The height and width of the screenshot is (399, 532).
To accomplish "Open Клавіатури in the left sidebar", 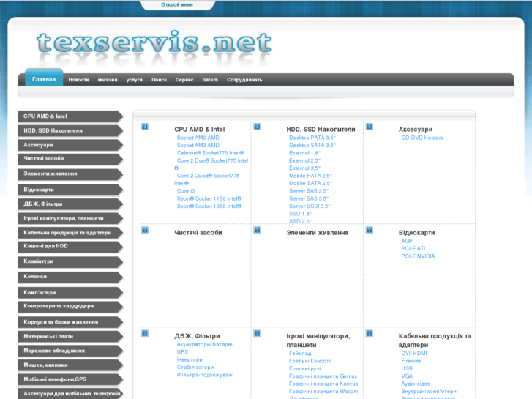I will 70,262.
